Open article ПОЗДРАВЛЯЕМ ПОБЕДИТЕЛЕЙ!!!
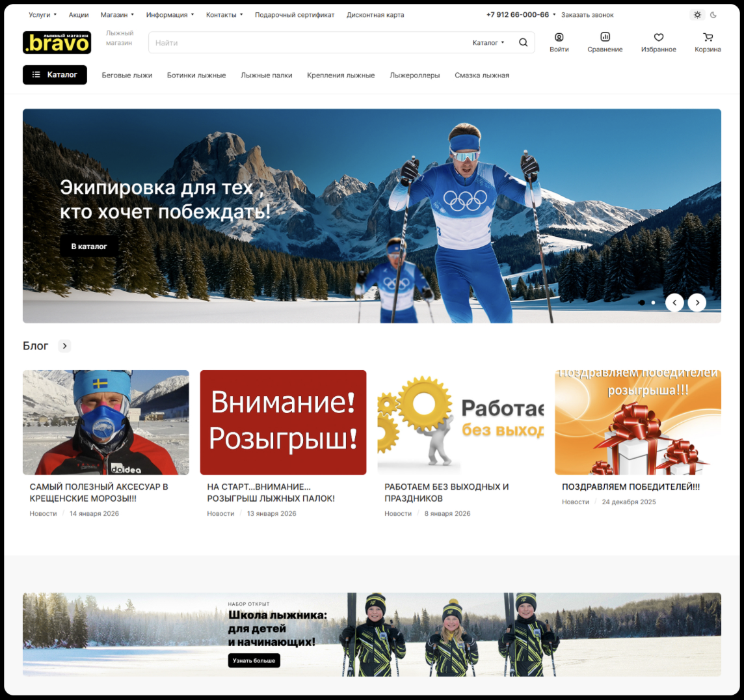 coord(631,487)
